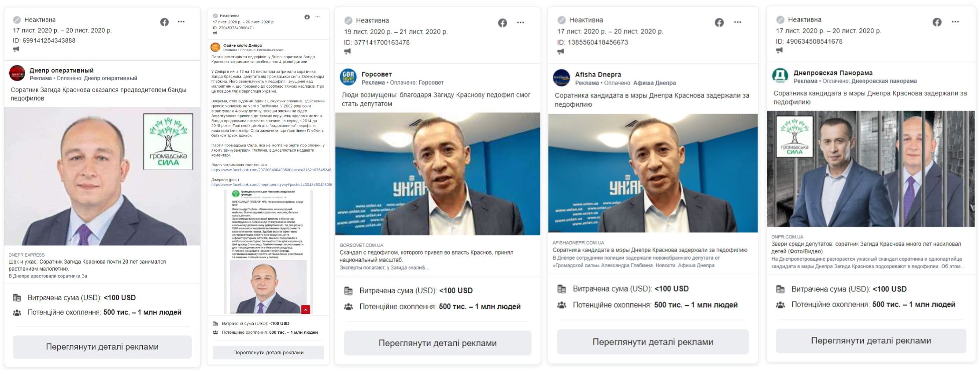Open three-dots menu on Afisha Dnepra ad card
The image size is (980, 370).
[x=738, y=22]
